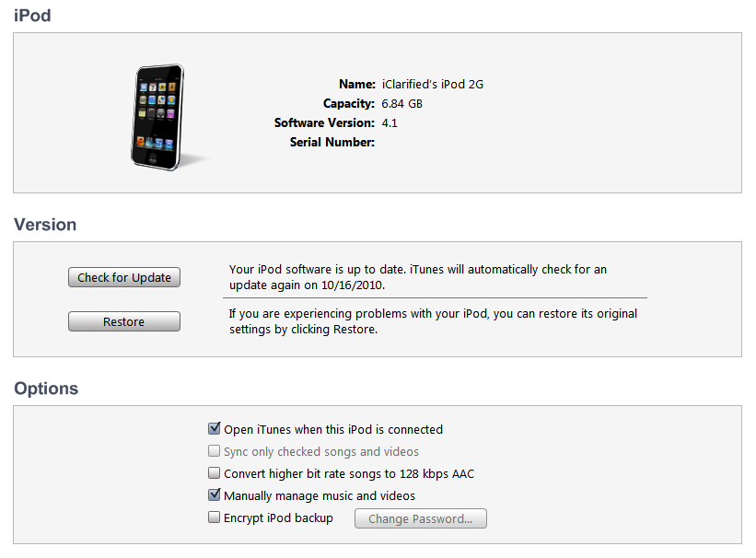Click the iPod section heading
The image size is (756, 558).
(32, 16)
